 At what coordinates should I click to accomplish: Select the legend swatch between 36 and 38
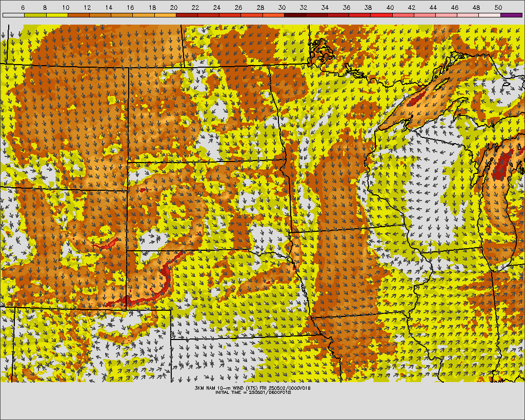(x=360, y=15)
